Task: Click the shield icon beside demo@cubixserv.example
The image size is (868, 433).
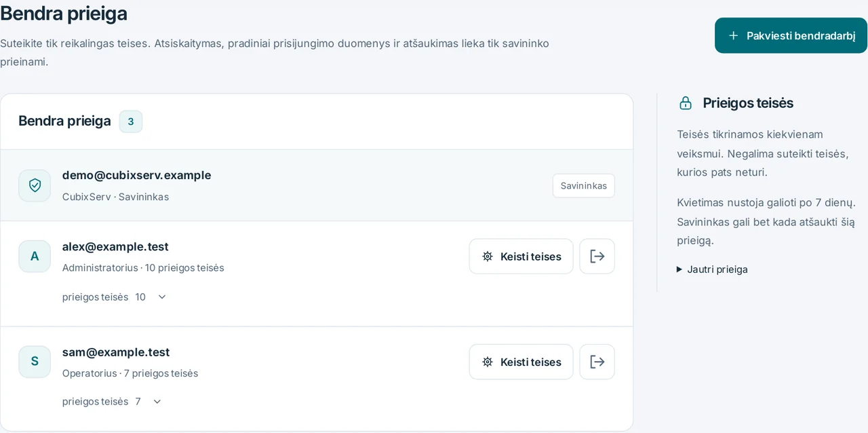Action: tap(35, 185)
